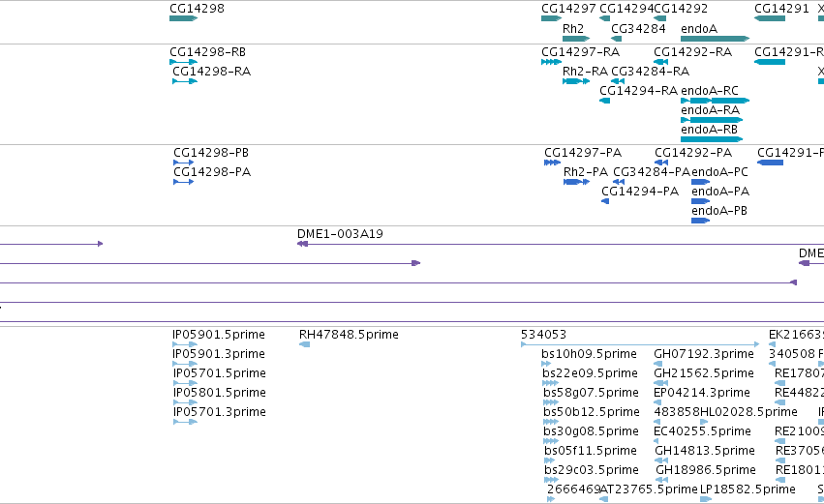
Task: Select the CG34284-PA protein label
Action: tap(652, 172)
